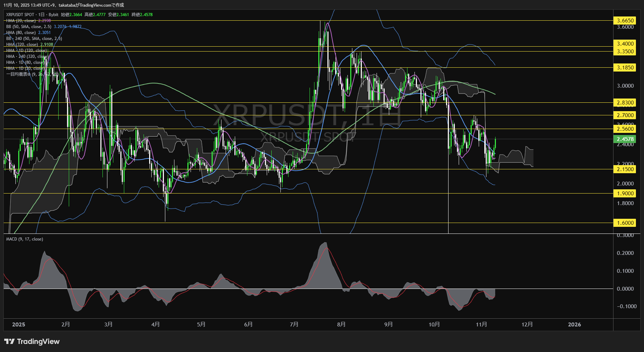The height and width of the screenshot is (352, 644).
Task: Click the TradingView logo icon
Action: click(x=10, y=341)
